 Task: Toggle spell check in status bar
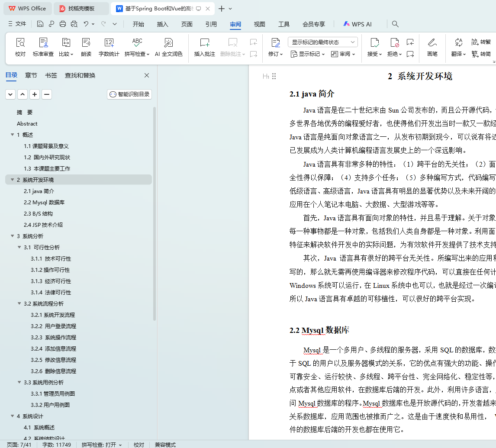coord(102,445)
